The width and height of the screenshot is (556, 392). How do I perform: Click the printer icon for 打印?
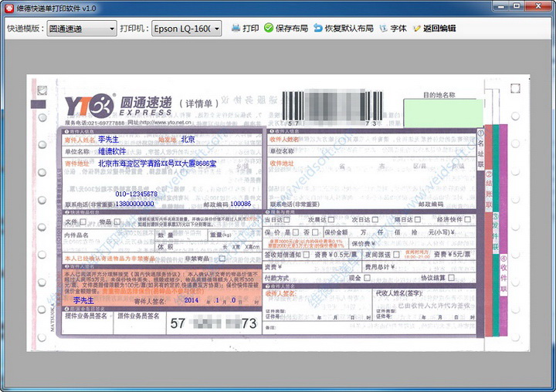236,28
